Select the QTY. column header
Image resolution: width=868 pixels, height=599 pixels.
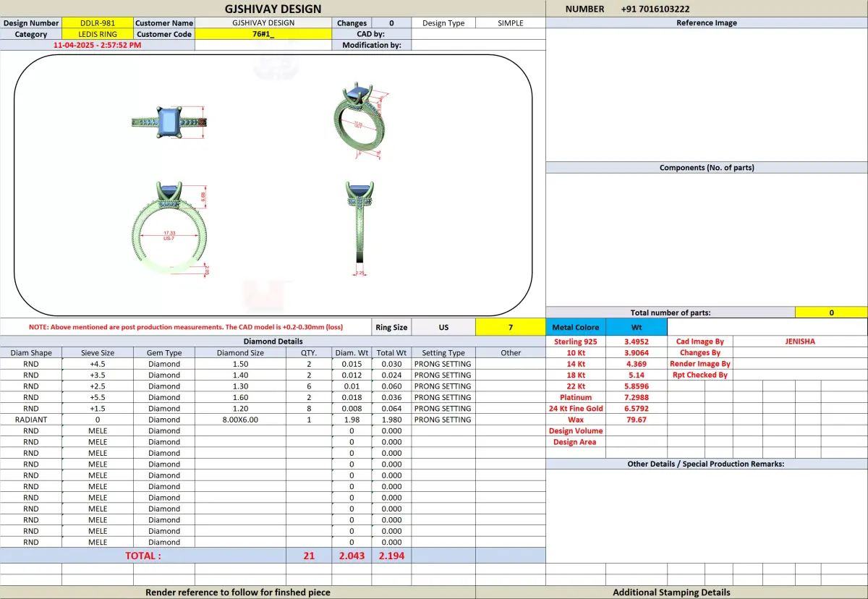pyautogui.click(x=309, y=353)
